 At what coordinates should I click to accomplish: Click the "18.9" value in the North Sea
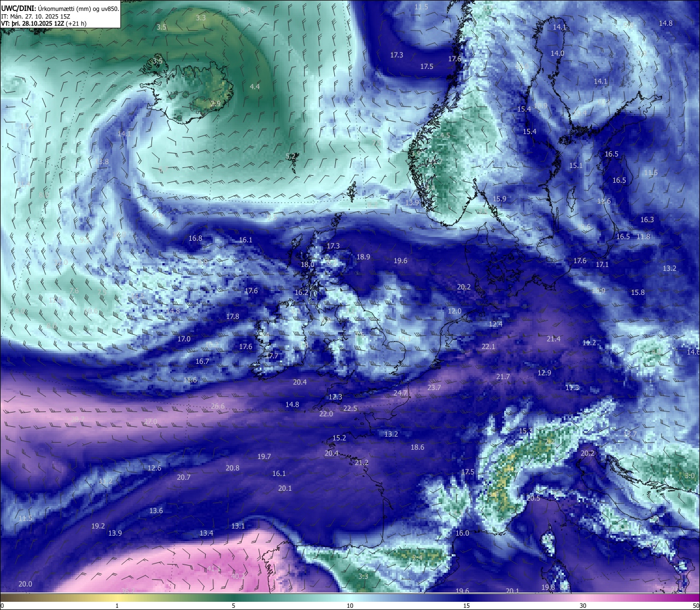click(363, 257)
